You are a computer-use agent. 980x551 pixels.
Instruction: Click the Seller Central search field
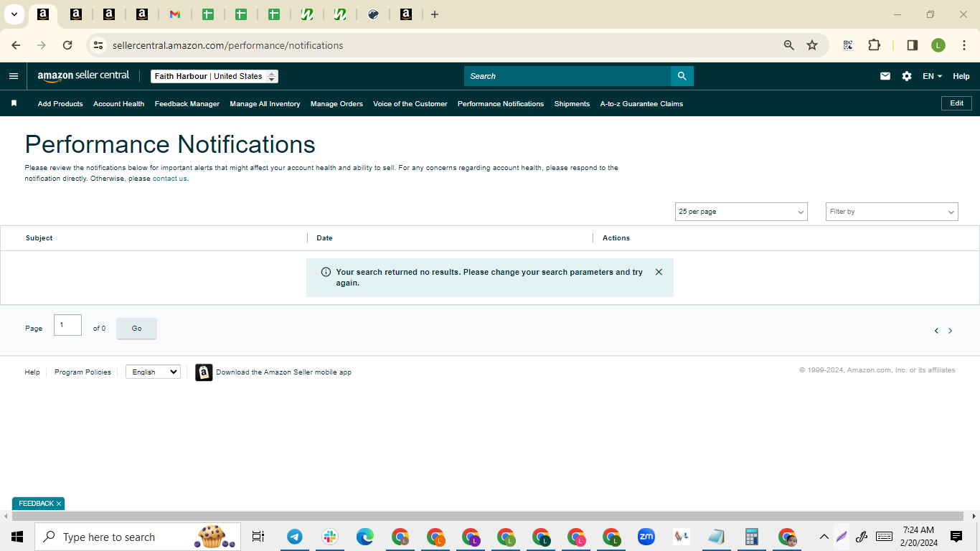pyautogui.click(x=567, y=76)
